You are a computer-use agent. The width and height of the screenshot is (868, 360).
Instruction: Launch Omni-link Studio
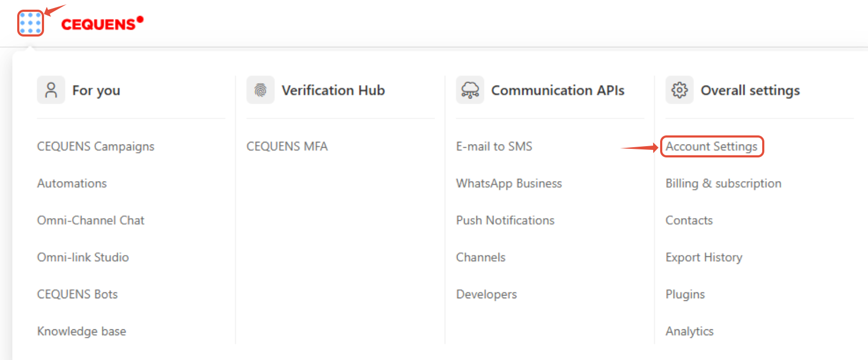[83, 257]
